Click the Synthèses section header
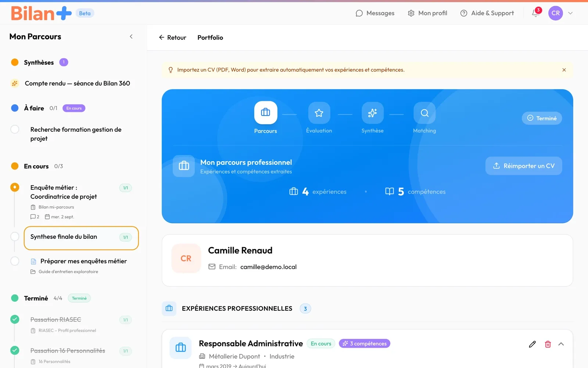This screenshot has width=588, height=368. click(39, 63)
